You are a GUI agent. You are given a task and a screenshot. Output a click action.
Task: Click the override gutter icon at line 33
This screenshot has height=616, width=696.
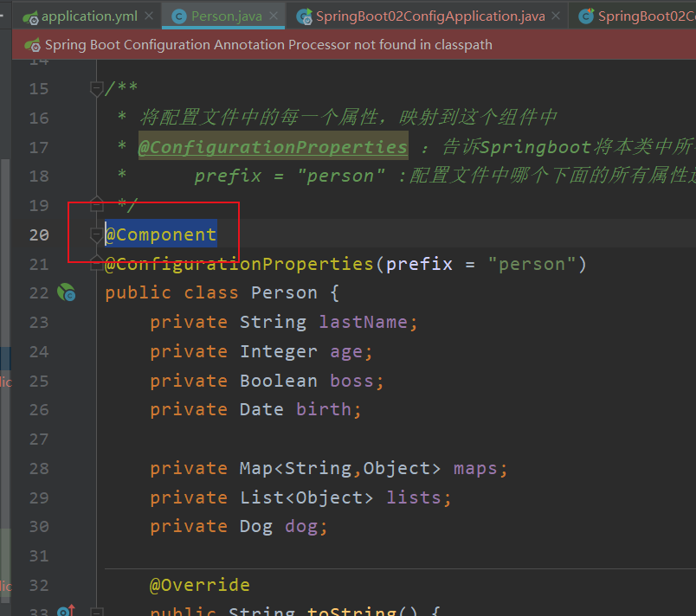66,611
